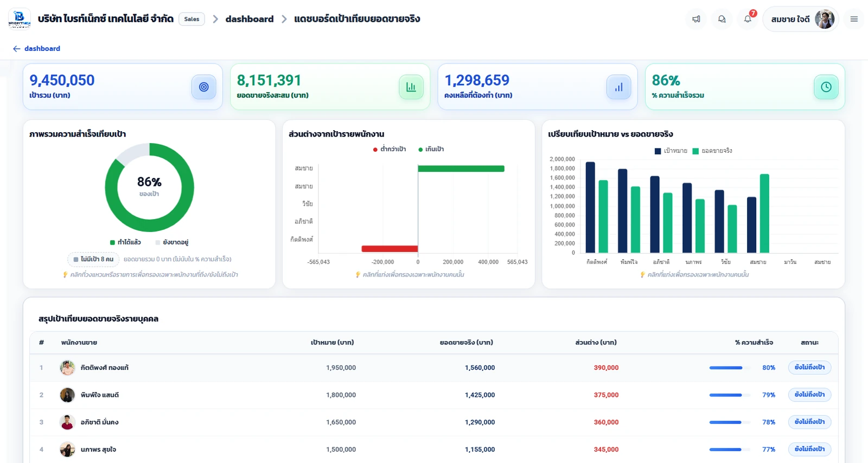Click the เป้าหมาย (บาท) column header
Viewport: 868px width, 463px height.
pos(333,343)
